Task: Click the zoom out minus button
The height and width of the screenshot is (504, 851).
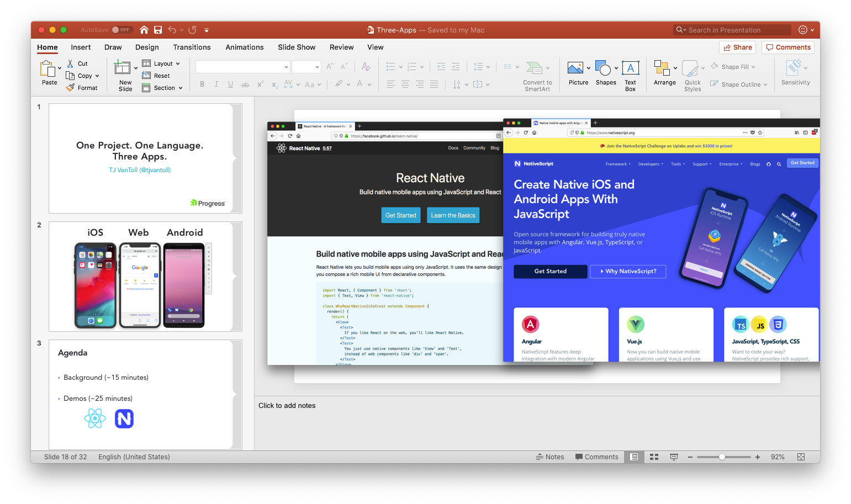Action: 690,457
